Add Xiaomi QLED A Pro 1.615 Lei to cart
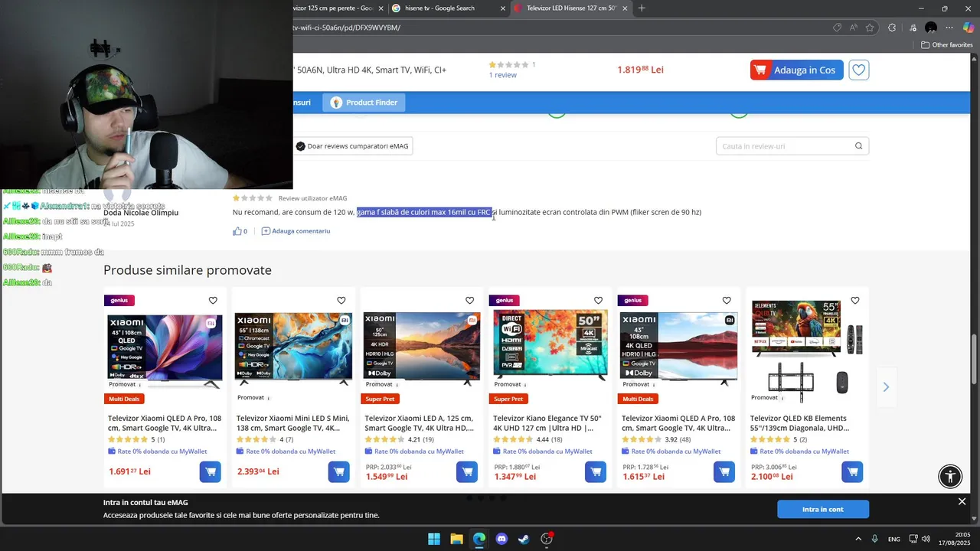 [724, 472]
